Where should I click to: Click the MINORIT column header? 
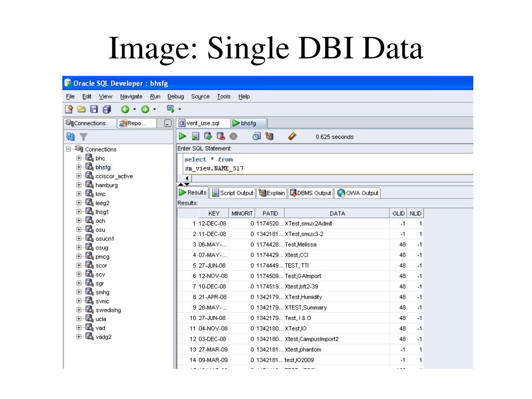point(242,214)
